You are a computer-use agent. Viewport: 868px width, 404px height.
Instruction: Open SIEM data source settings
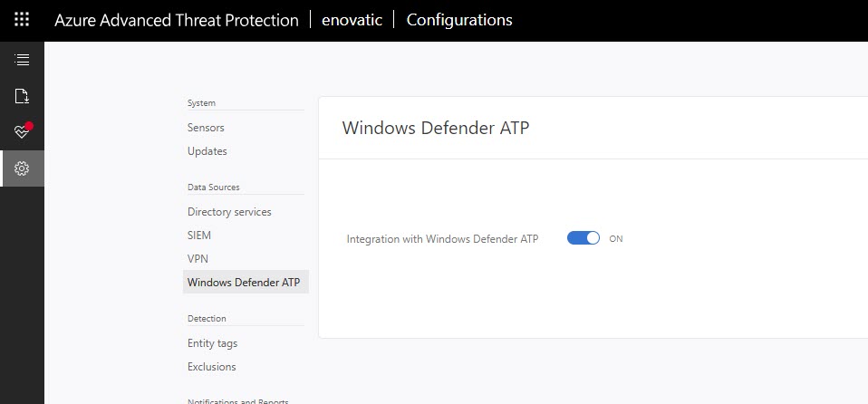pos(199,236)
